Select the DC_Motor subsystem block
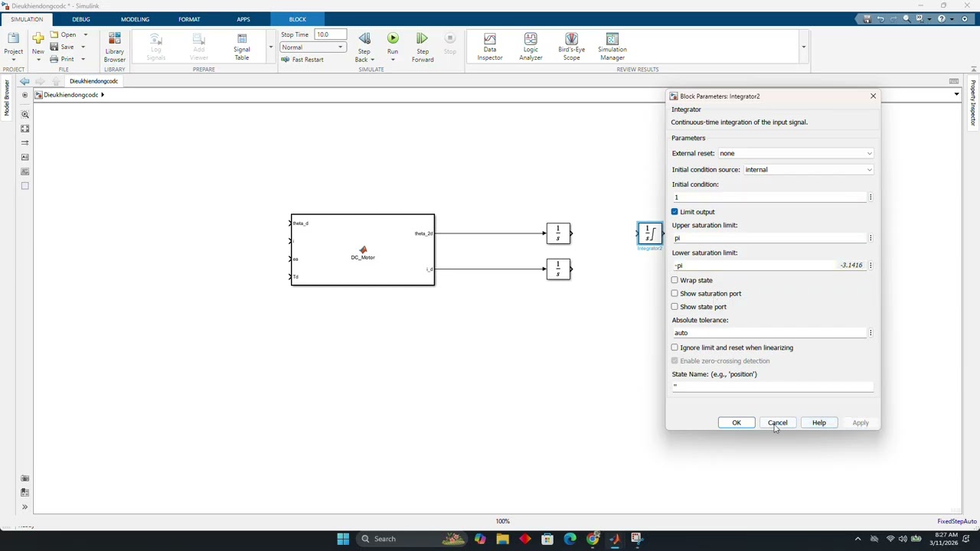This screenshot has width=980, height=551. pos(363,249)
